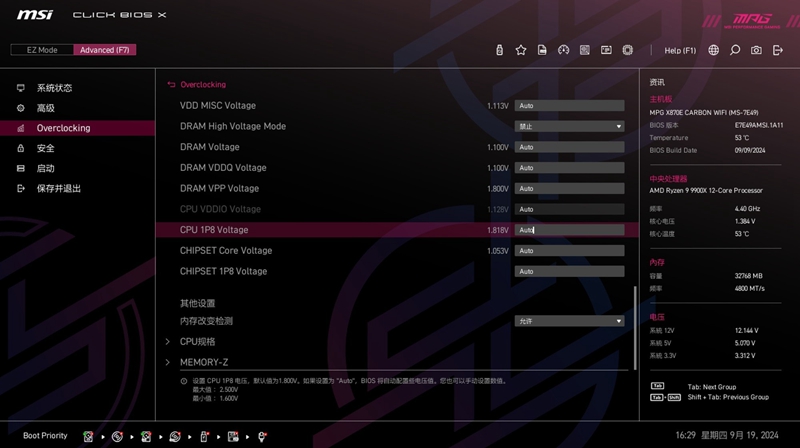Click the 1.818V CPU 1P8 reading
This screenshot has width=800, height=448.
[x=498, y=230]
